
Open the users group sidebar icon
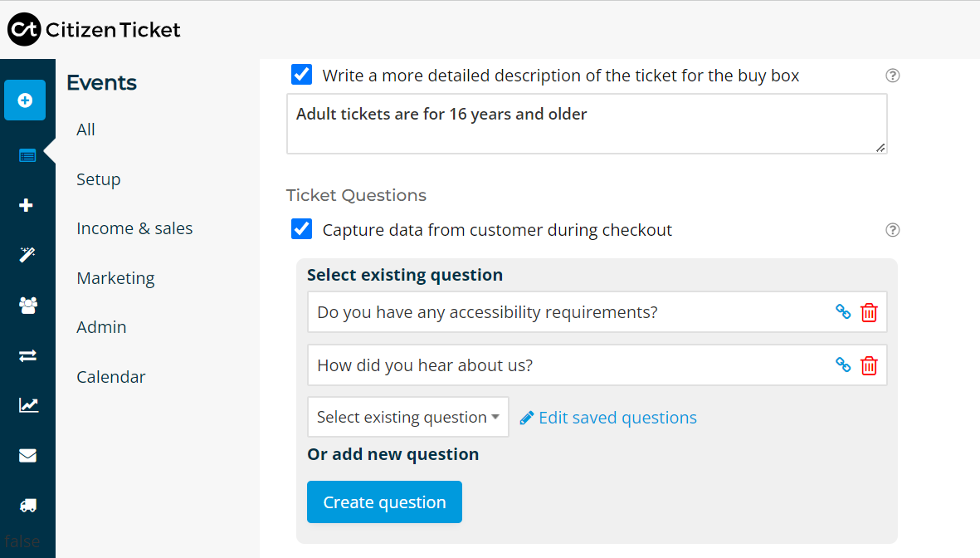(27, 306)
